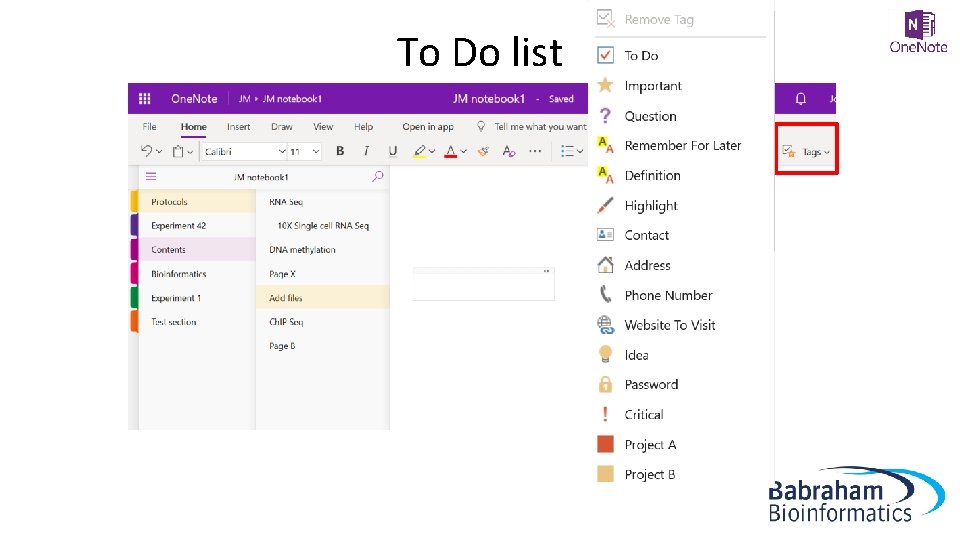Toggle the navigation pane hamburger icon
Viewport: 960px width, 540px height.
coord(151,176)
